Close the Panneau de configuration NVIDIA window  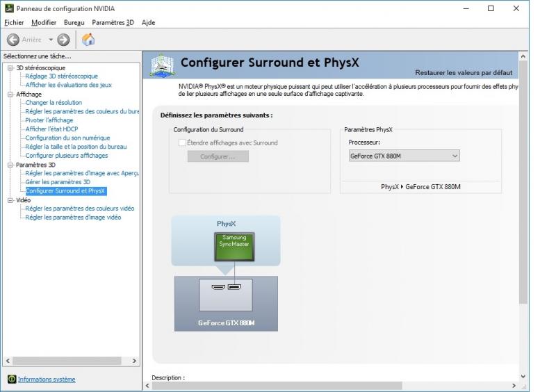tap(516, 8)
